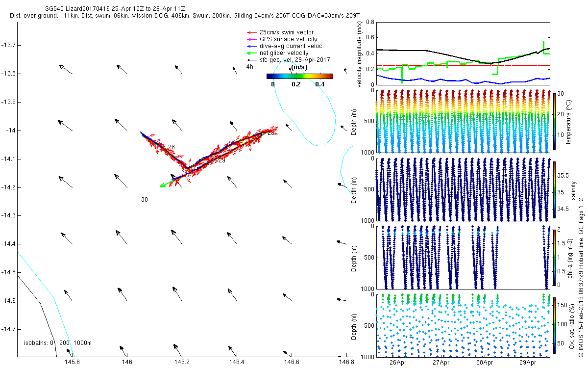The image size is (588, 368).
Task: Click the chl-a colorbar
Action: click(x=554, y=257)
